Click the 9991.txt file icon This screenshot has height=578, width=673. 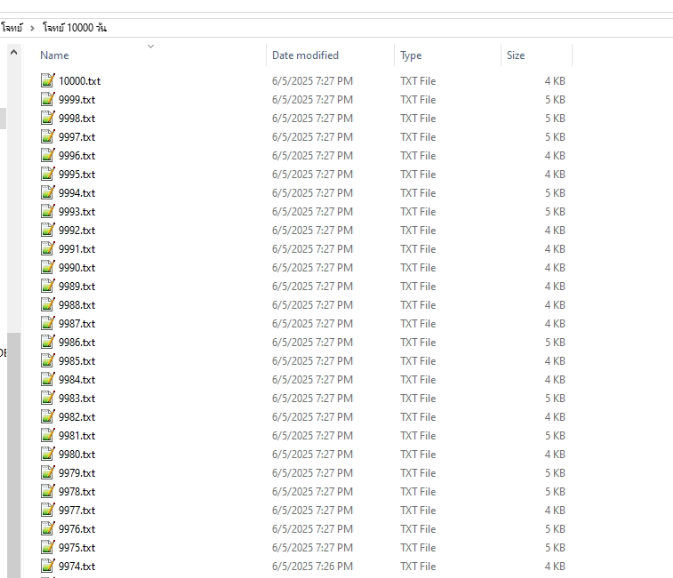pos(48,248)
